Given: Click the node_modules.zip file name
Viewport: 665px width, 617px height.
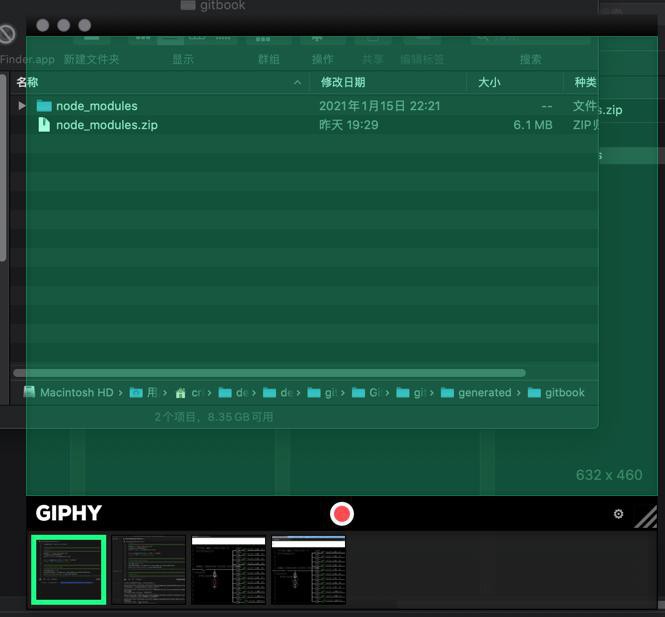Looking at the screenshot, I should [107, 125].
